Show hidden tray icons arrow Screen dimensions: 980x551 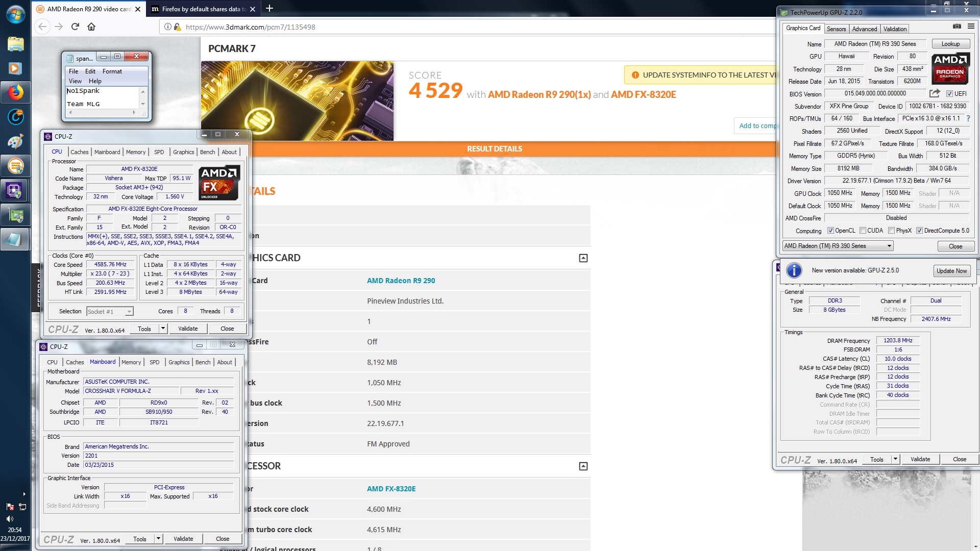tap(24, 494)
